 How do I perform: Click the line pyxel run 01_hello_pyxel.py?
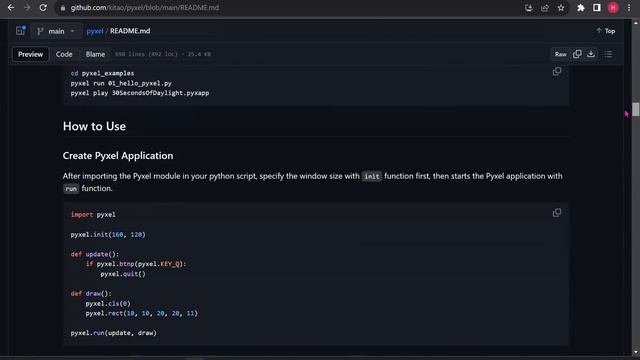(121, 83)
